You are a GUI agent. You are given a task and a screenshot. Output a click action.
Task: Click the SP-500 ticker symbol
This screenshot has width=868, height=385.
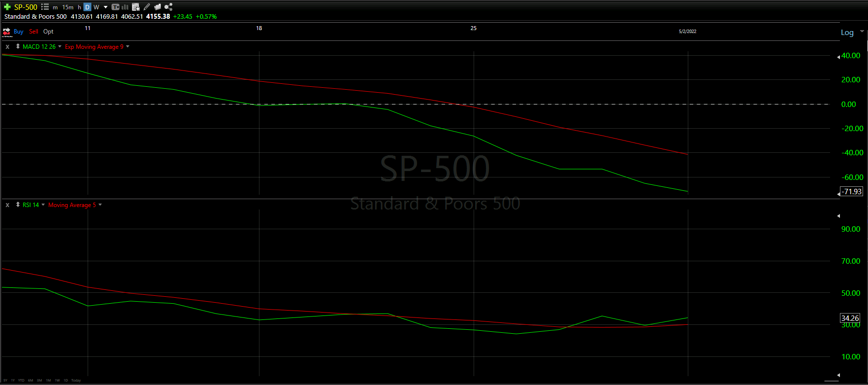(26, 7)
